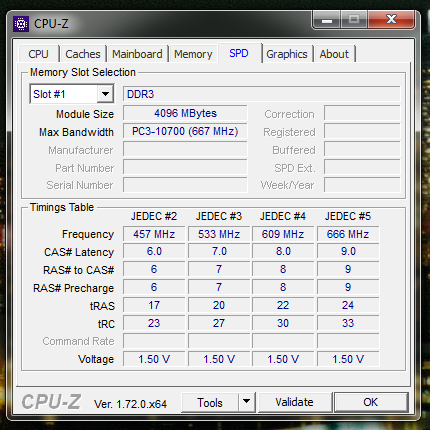This screenshot has height=430, width=430.
Task: Click the 609 MHz frequency cell
Action: pyautogui.click(x=283, y=234)
